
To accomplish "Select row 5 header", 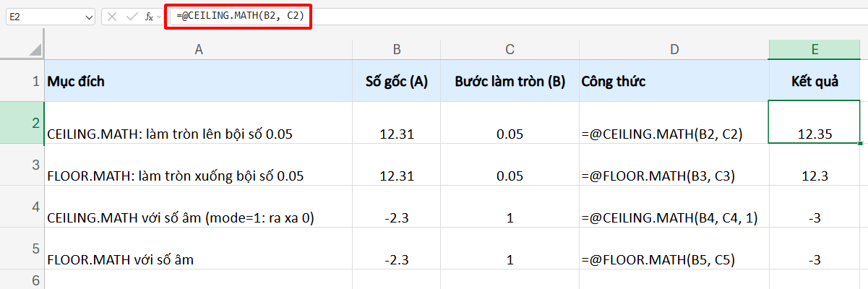I will [36, 249].
